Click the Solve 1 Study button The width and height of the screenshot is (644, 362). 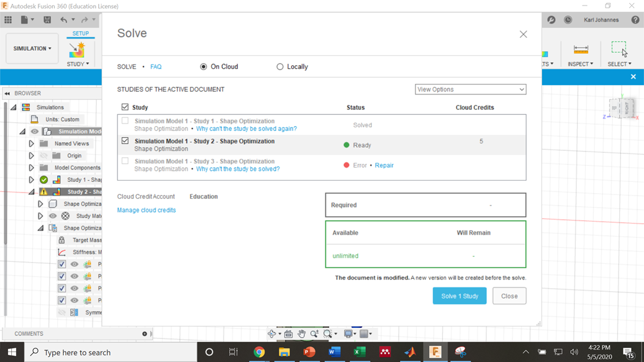460,296
